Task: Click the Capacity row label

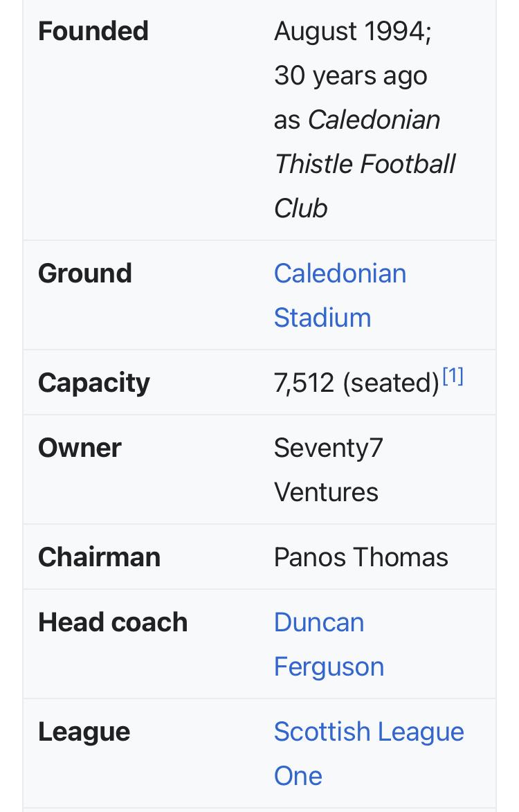Action: [x=93, y=384]
